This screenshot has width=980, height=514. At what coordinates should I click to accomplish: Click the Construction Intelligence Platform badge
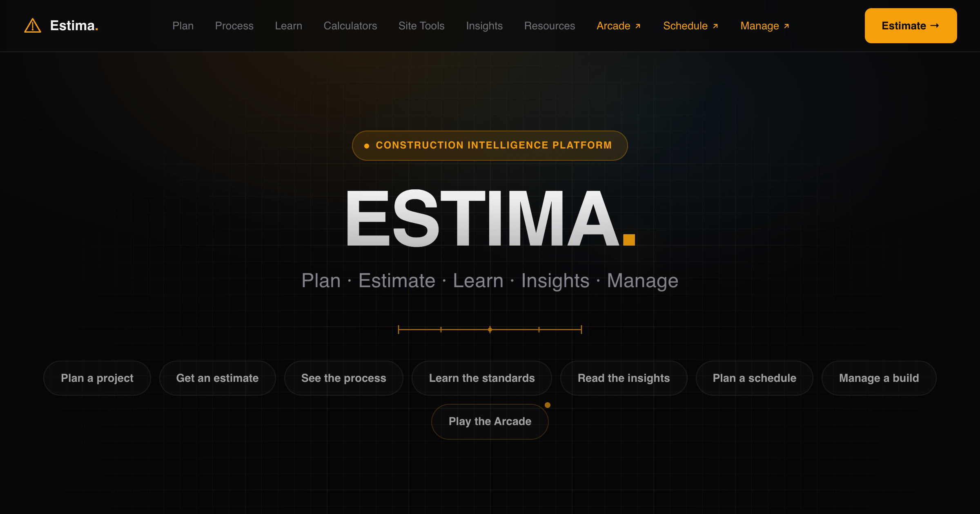click(490, 146)
